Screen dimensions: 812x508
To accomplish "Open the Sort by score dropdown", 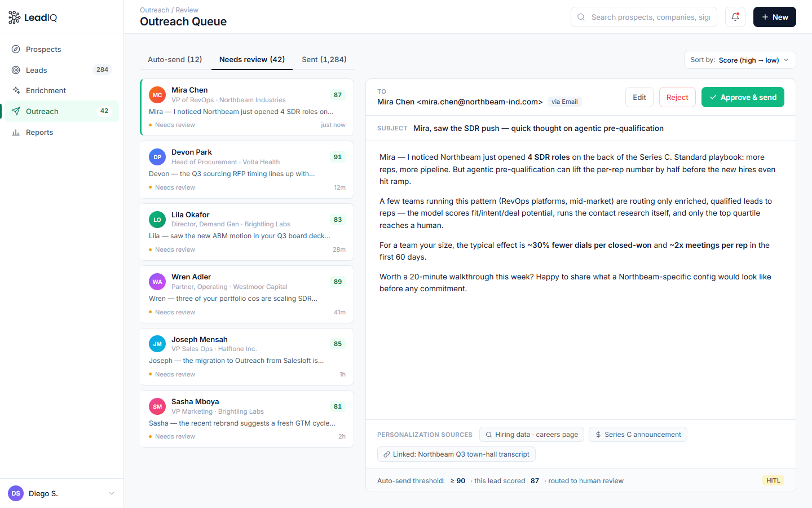I will coord(740,60).
